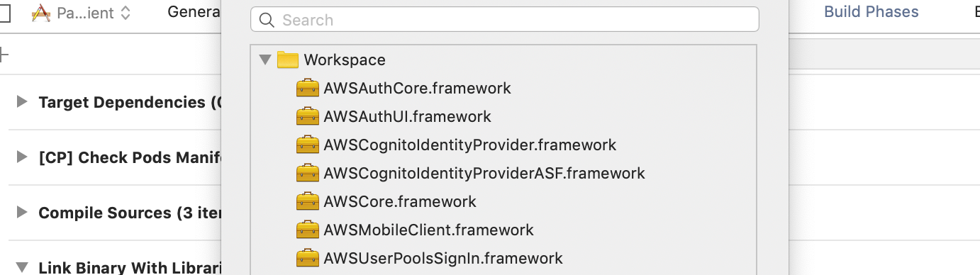Click the target app icon
980x275 pixels.
click(41, 13)
